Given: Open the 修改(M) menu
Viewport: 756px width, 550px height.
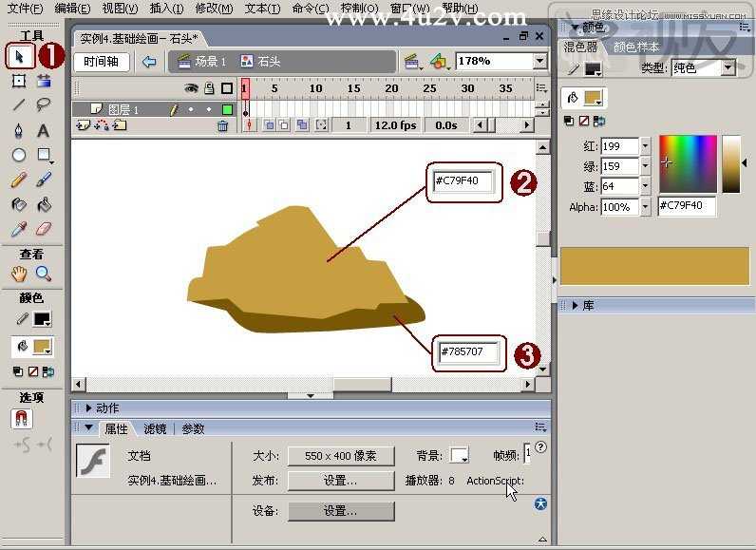Looking at the screenshot, I should 214,9.
